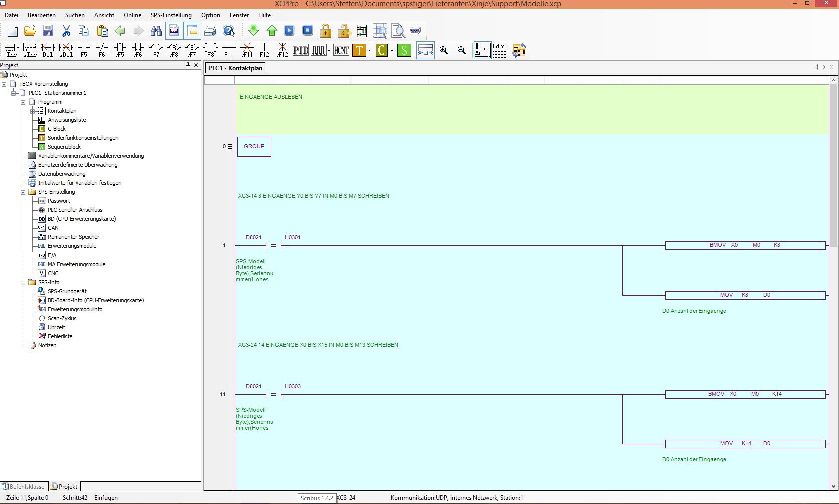
Task: Click the HCNT high-speed counter icon
Action: tap(341, 50)
